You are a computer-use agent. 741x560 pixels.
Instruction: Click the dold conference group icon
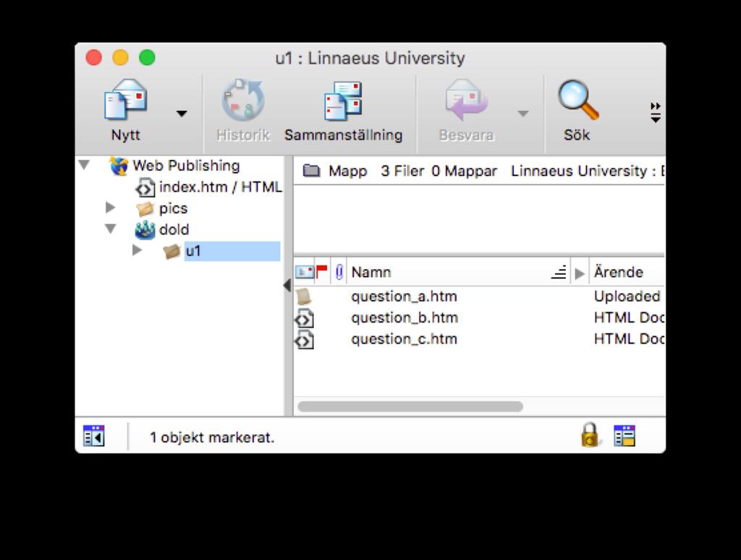(x=145, y=229)
